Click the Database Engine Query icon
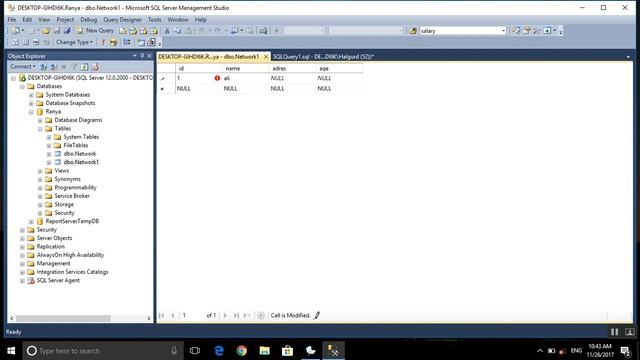Image resolution: width=640 pixels, height=360 pixels. (x=123, y=31)
